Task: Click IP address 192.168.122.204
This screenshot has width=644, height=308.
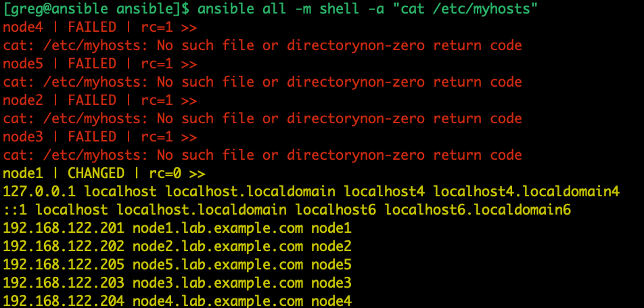Action: coord(64,301)
